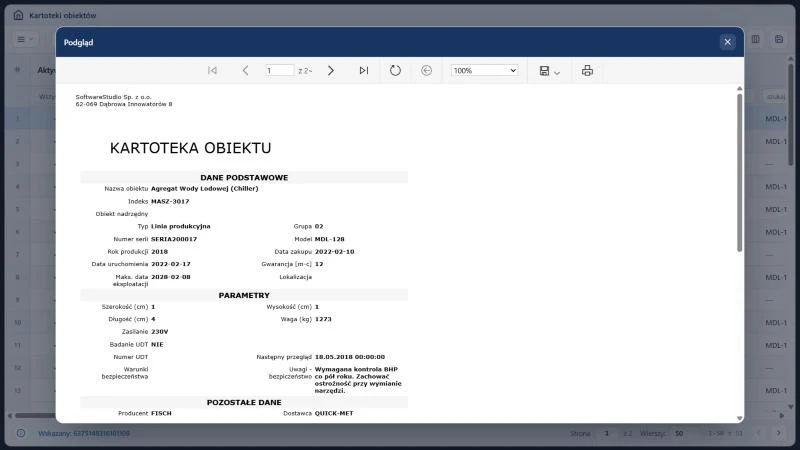Click the info icon in status bar
Viewport: 800px width, 450px height.
coord(20,433)
